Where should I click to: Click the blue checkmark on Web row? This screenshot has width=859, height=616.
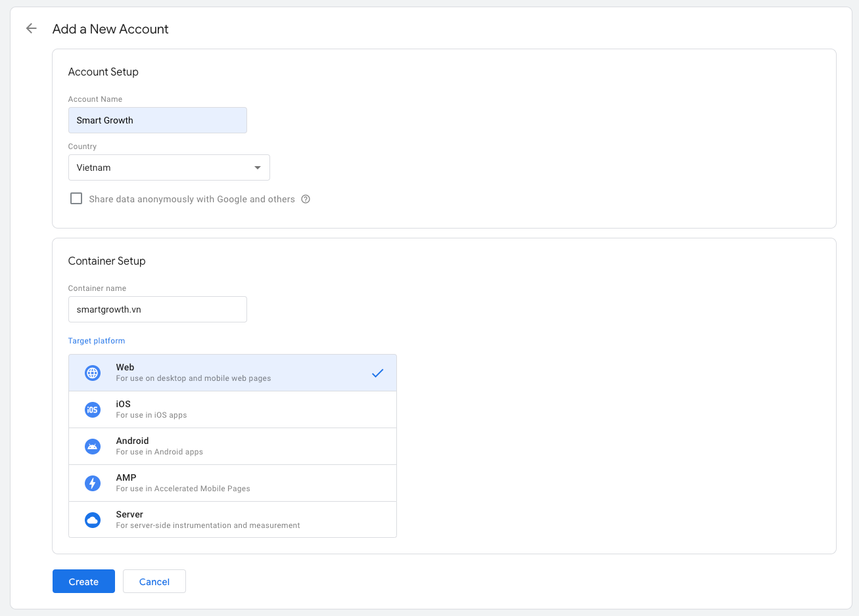click(377, 373)
